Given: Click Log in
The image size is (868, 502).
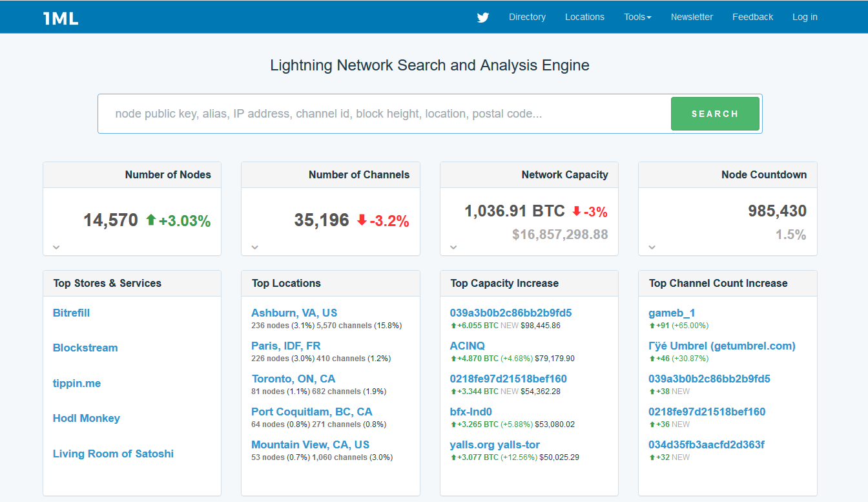Looking at the screenshot, I should tap(805, 17).
